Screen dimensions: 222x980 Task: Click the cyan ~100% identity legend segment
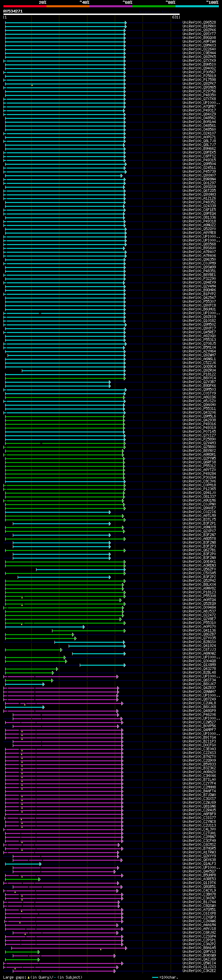(x=197, y=6)
